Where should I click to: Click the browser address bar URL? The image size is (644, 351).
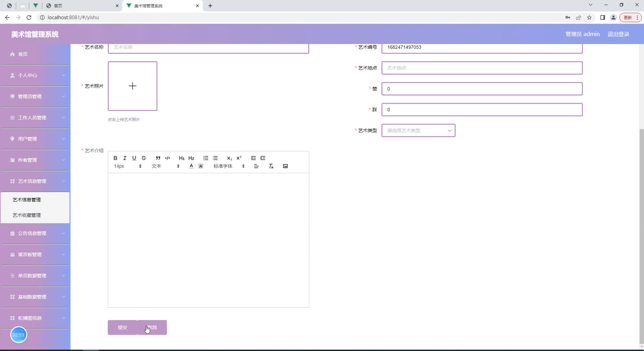73,17
